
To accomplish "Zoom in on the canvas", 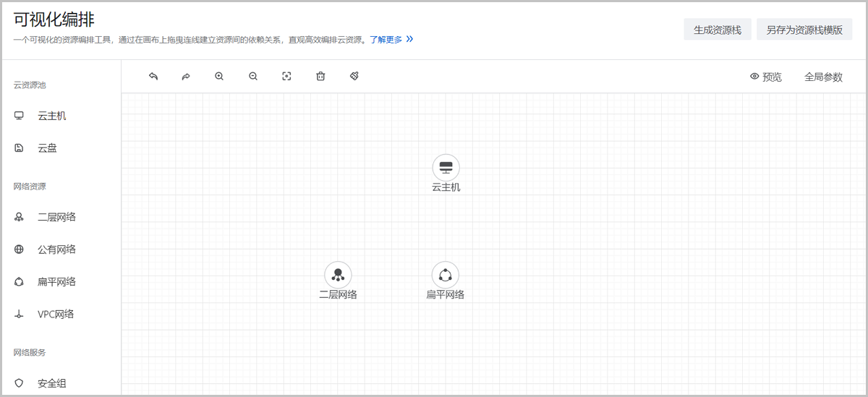I will 219,77.
